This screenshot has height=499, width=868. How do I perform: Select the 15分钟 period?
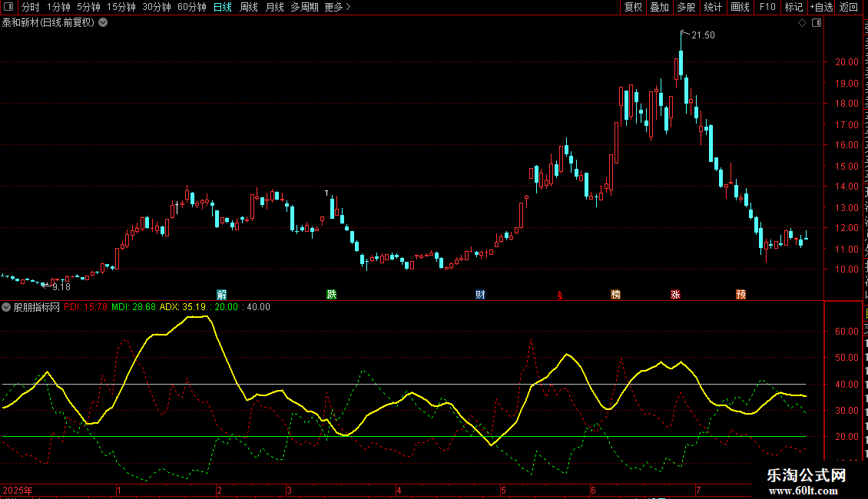click(121, 7)
